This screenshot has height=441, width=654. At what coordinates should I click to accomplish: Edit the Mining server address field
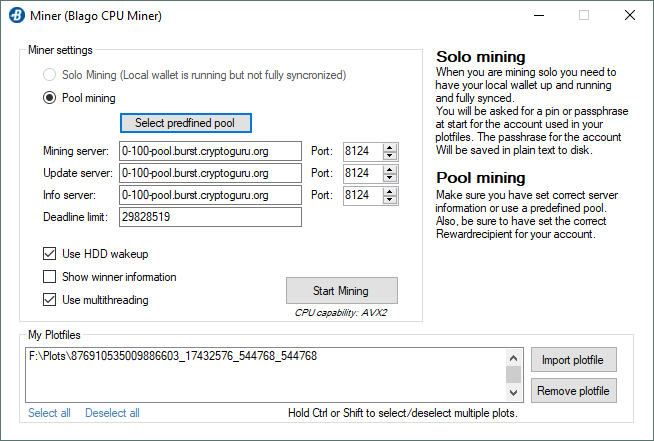(210, 151)
